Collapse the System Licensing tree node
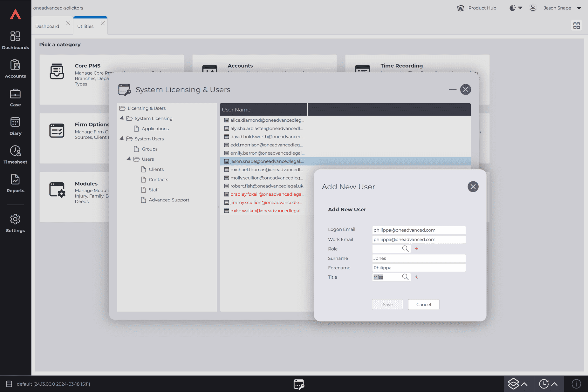Image resolution: width=588 pixels, height=392 pixels. pyautogui.click(x=122, y=118)
